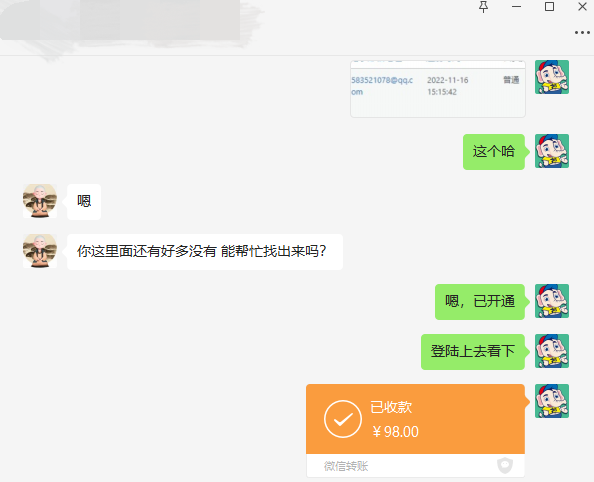
Task: Click the 微信转账 label under transfer
Action: [346, 466]
